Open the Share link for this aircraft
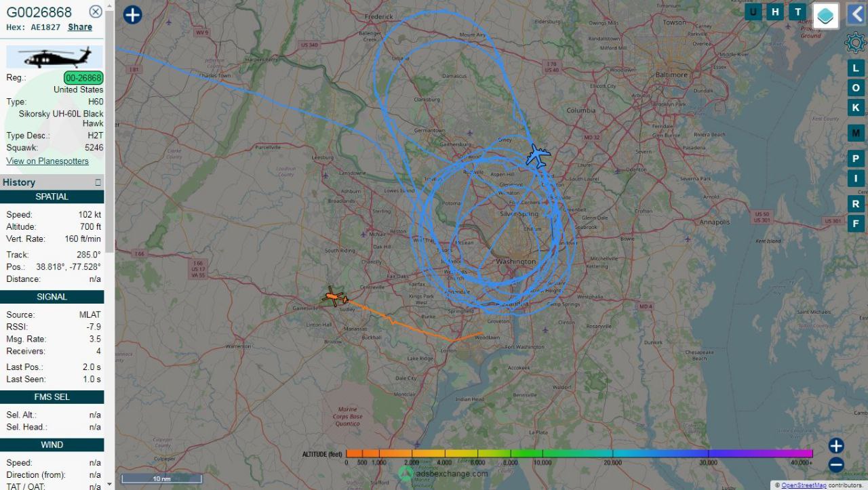The image size is (868, 490). (80, 27)
